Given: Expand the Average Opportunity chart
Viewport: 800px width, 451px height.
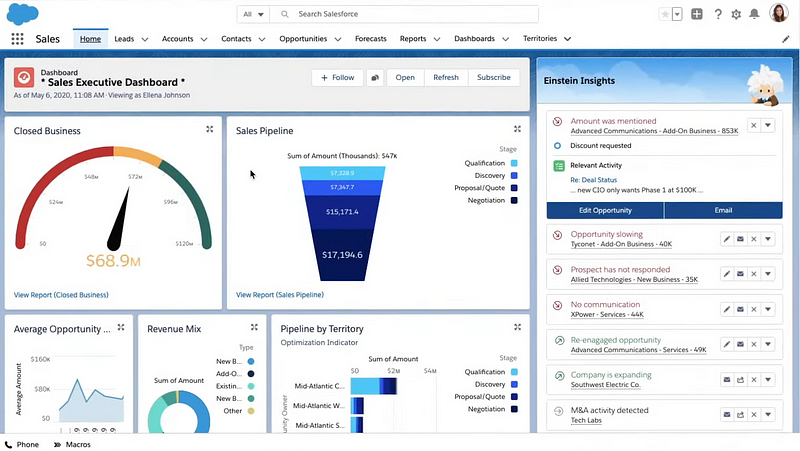Looking at the screenshot, I should coord(121,328).
